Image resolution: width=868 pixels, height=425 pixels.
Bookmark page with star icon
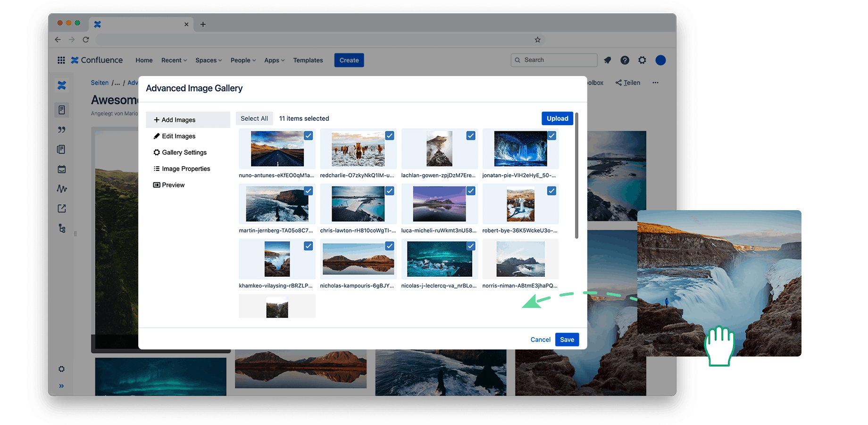(537, 40)
